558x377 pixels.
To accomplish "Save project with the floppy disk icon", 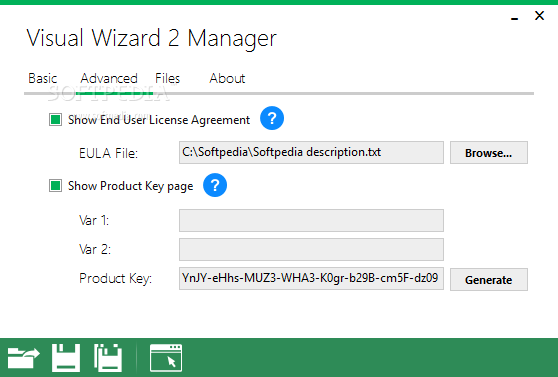I will [x=66, y=358].
